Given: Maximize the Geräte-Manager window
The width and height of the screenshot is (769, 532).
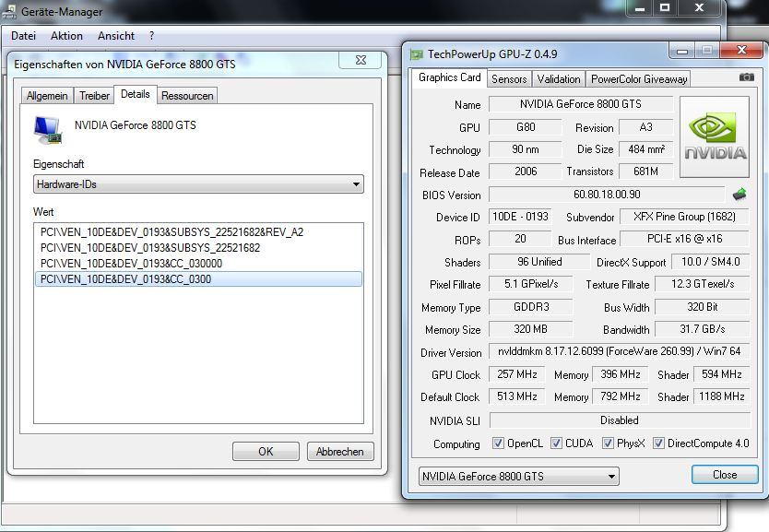Looking at the screenshot, I should click(x=665, y=8).
